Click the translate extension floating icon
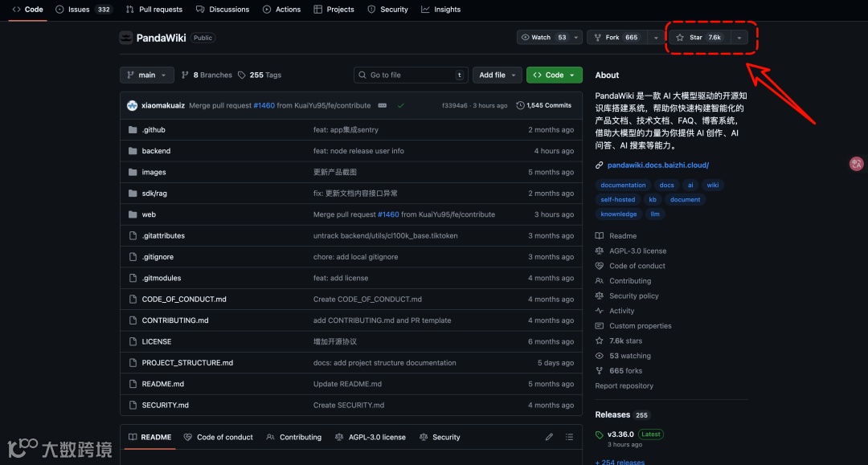Viewport: 868px width, 465px height. (x=857, y=164)
